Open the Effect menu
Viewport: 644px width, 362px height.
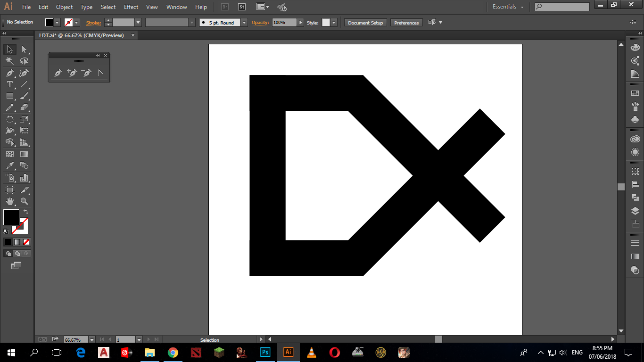pyautogui.click(x=131, y=7)
